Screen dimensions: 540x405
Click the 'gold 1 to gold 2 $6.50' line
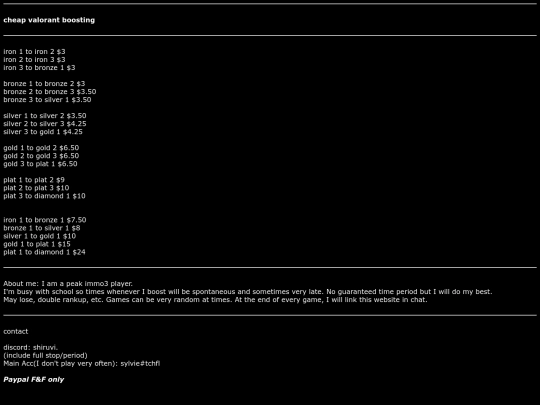coord(41,148)
